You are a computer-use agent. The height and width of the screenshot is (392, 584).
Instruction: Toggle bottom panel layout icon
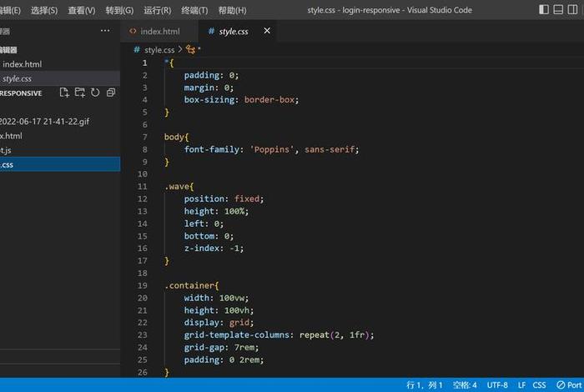tap(558, 10)
